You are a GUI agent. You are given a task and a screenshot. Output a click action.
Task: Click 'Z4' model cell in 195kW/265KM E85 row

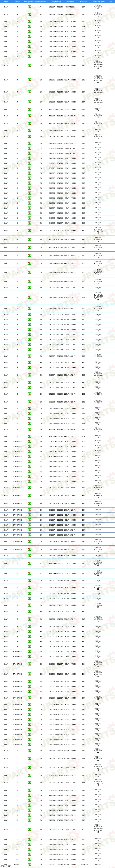click(17, 854)
